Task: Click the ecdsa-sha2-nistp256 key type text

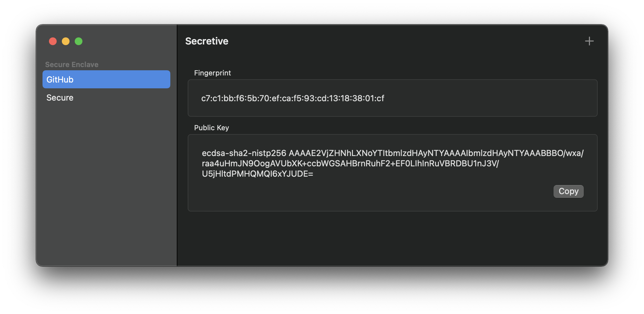Action: [241, 154]
